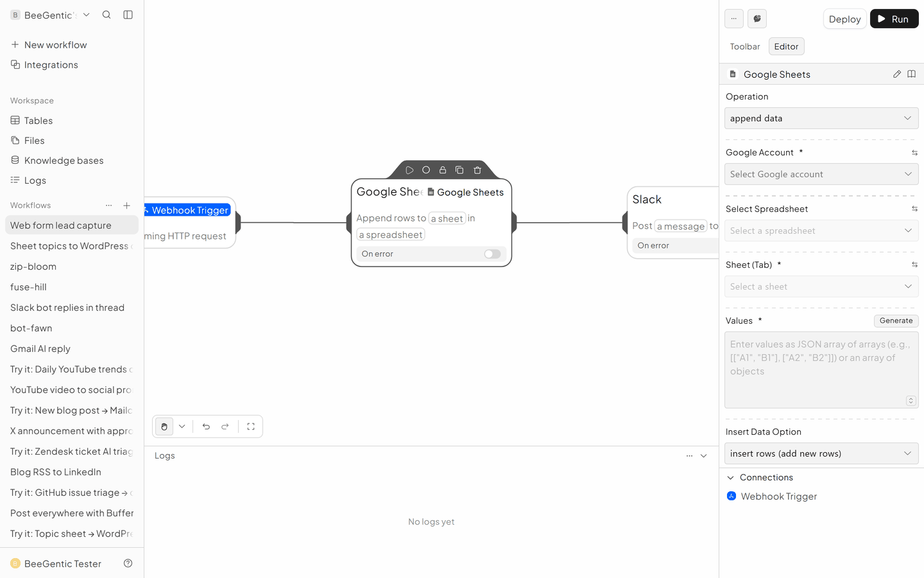Open panel more options ellipsis button
Image resolution: width=924 pixels, height=578 pixels.
pos(734,19)
